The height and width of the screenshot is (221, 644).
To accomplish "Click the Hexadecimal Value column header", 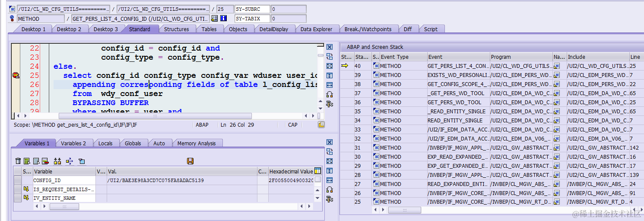I will coord(291,171).
